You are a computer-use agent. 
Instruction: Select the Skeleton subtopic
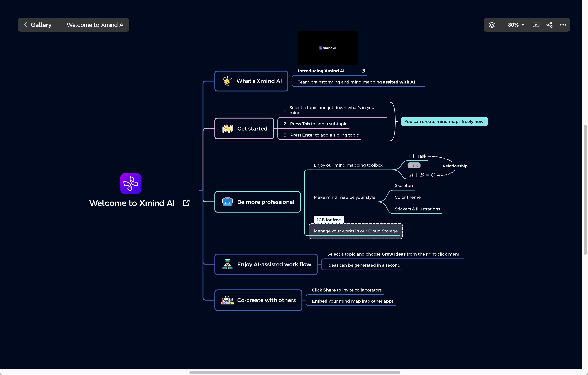pos(404,186)
